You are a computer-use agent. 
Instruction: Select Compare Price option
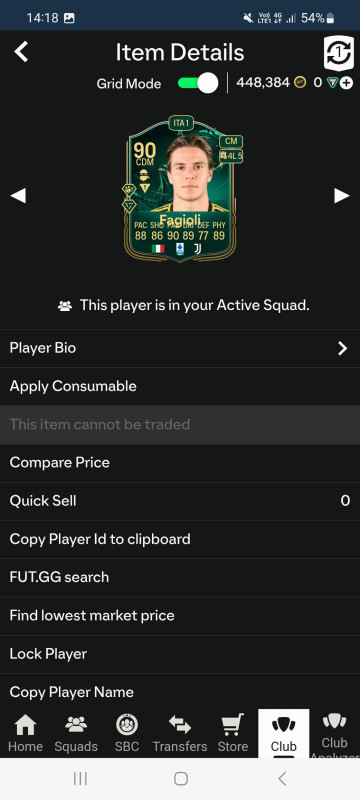tap(180, 463)
